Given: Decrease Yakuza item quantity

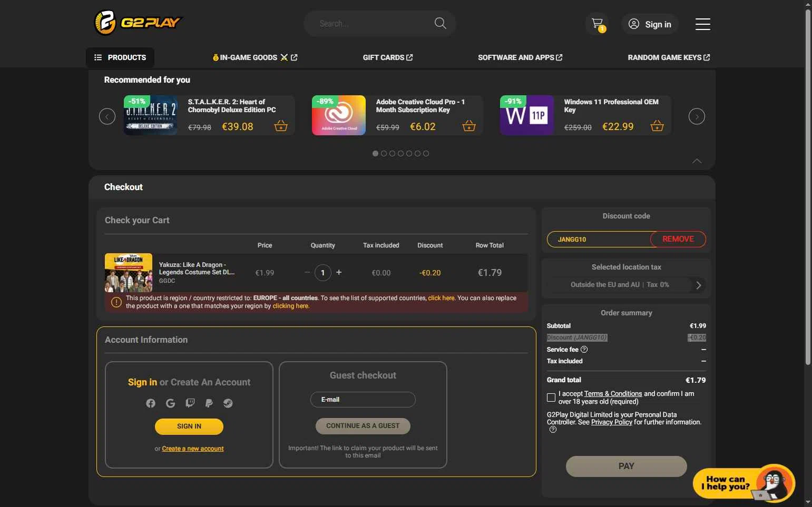Looking at the screenshot, I should coord(307,272).
